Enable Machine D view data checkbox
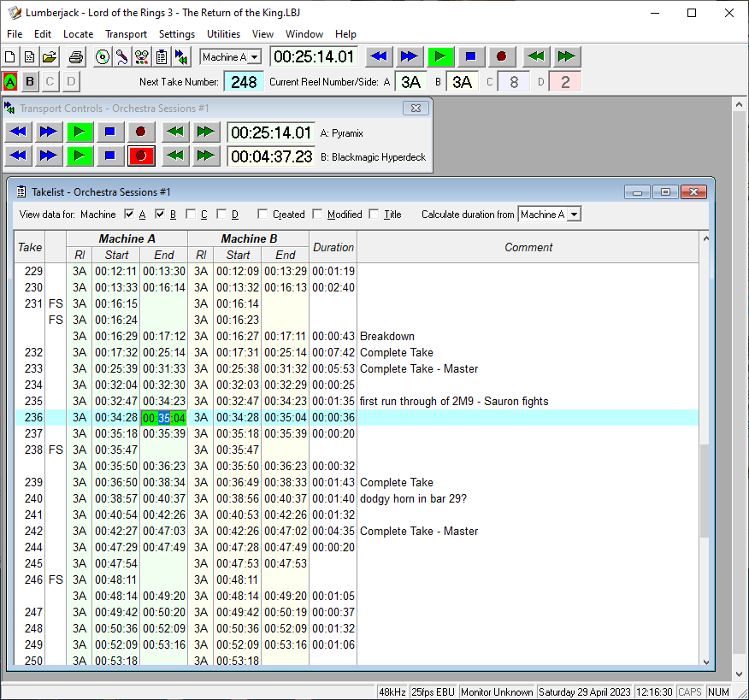Viewport: 749px width, 700px height. point(221,214)
